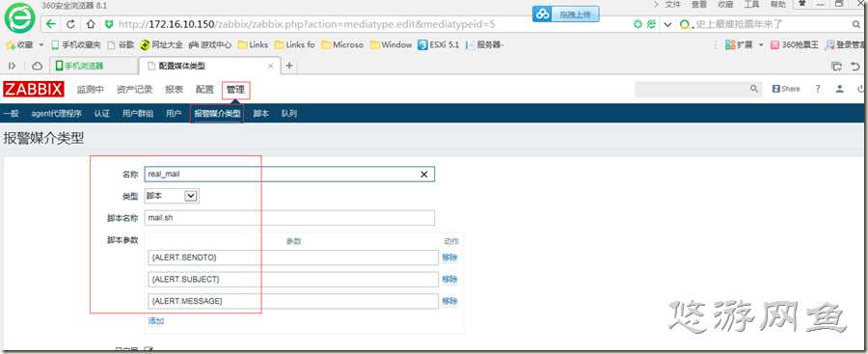868x354 pixels.
Task: Reload the page with refresh icon
Action: point(70,24)
